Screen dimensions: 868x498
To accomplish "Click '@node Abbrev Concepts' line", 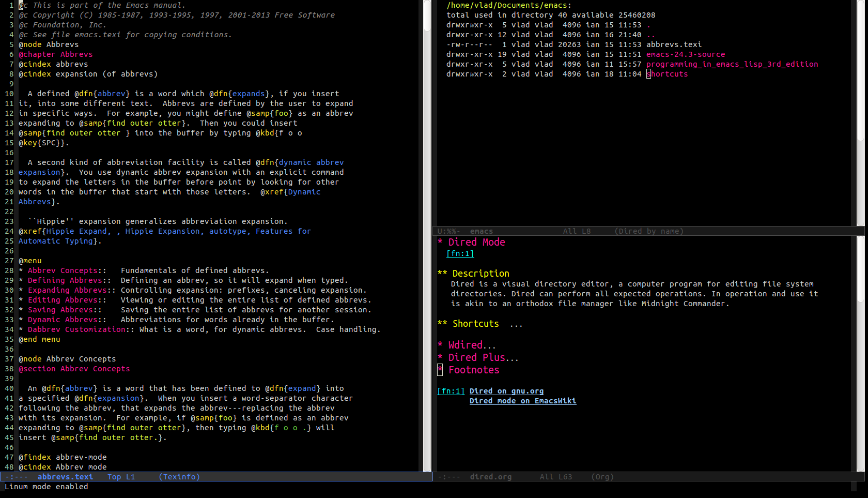I will [x=67, y=359].
